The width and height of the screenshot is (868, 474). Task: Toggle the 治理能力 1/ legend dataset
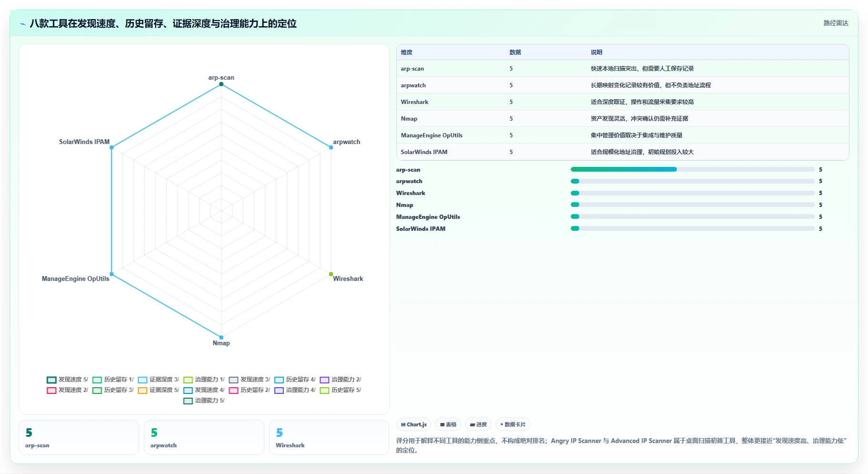click(204, 380)
